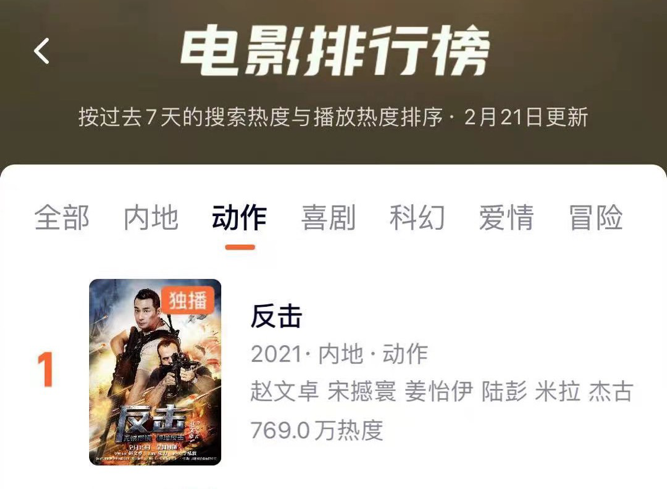This screenshot has width=667, height=489.
Task: Open the 喜剧 tab
Action: (329, 218)
